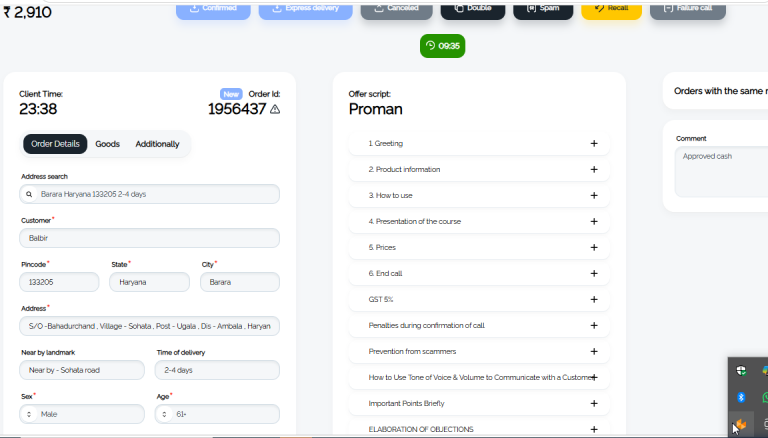This screenshot has height=438, width=768.
Task: Expand 4. Presentation of the course
Action: [479, 221]
